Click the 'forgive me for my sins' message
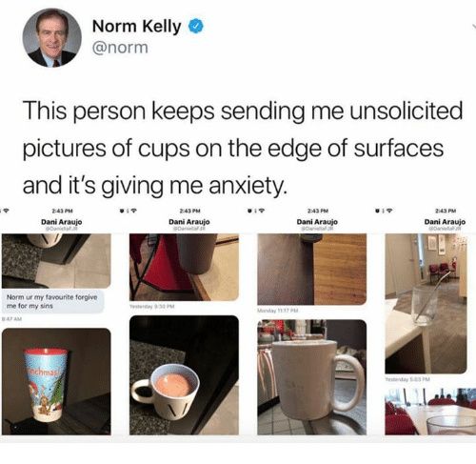The image size is (476, 464). click(x=52, y=301)
